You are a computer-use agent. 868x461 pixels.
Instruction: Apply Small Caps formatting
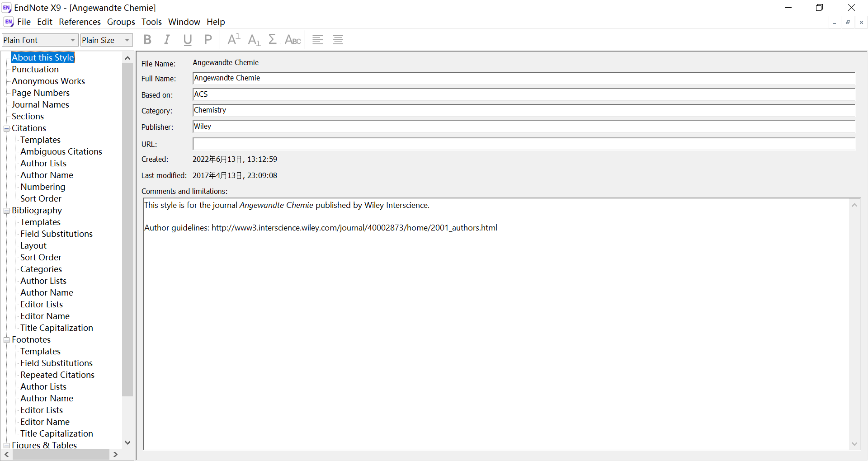pos(293,40)
